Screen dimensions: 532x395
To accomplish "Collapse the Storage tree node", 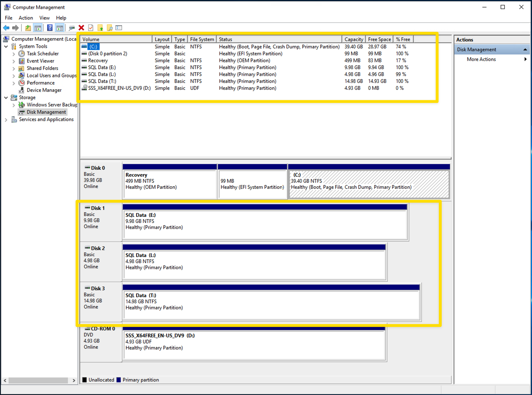I will [x=6, y=98].
